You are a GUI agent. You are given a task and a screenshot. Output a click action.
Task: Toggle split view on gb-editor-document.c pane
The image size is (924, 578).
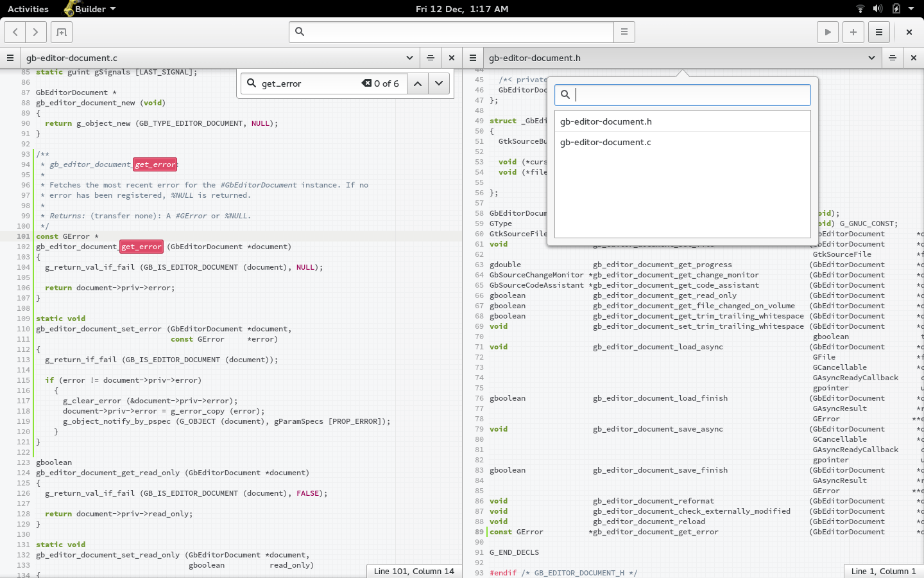point(430,58)
